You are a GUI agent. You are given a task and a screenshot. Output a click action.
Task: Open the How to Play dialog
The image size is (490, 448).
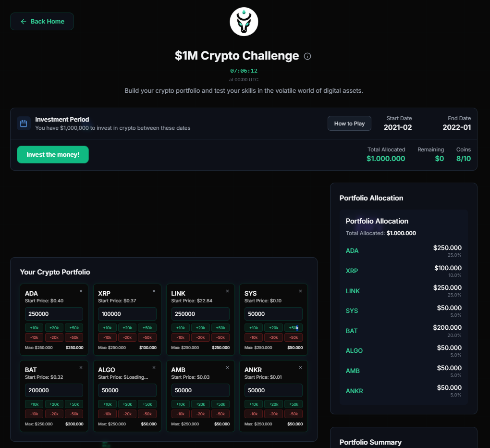[349, 123]
